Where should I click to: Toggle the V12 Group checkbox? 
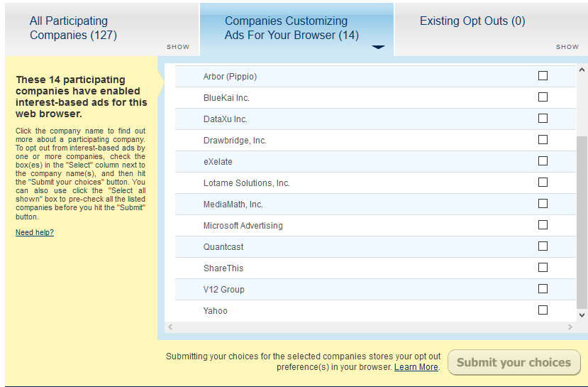pos(543,289)
